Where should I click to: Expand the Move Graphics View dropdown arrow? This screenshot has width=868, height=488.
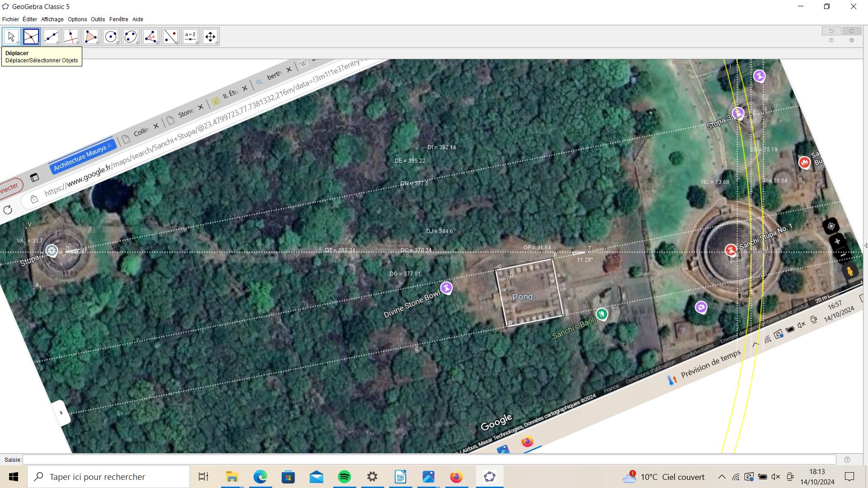pyautogui.click(x=217, y=43)
